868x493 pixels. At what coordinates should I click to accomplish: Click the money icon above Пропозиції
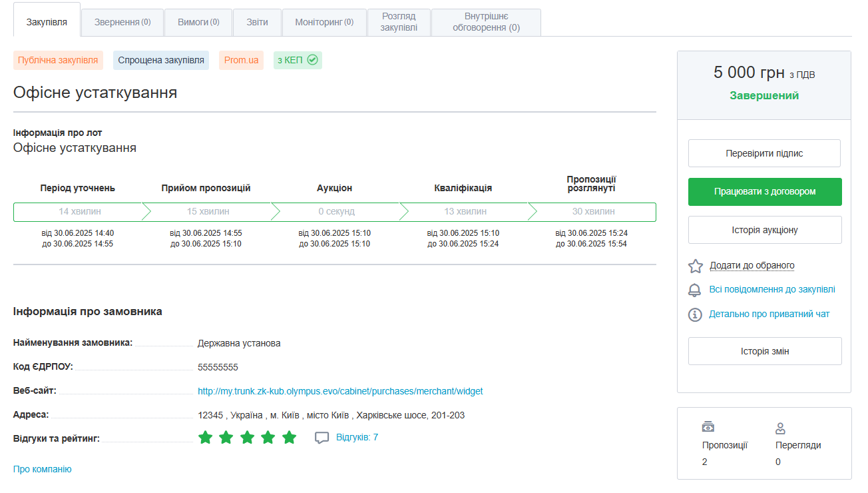(x=708, y=427)
